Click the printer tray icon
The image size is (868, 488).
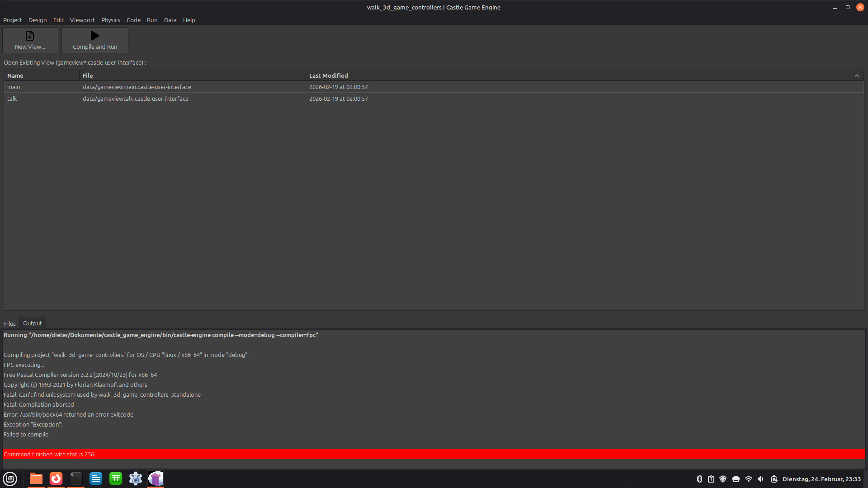[x=736, y=479]
